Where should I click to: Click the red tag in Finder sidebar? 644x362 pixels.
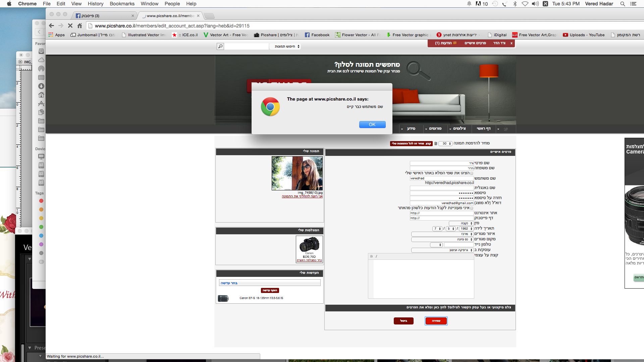coord(41,201)
